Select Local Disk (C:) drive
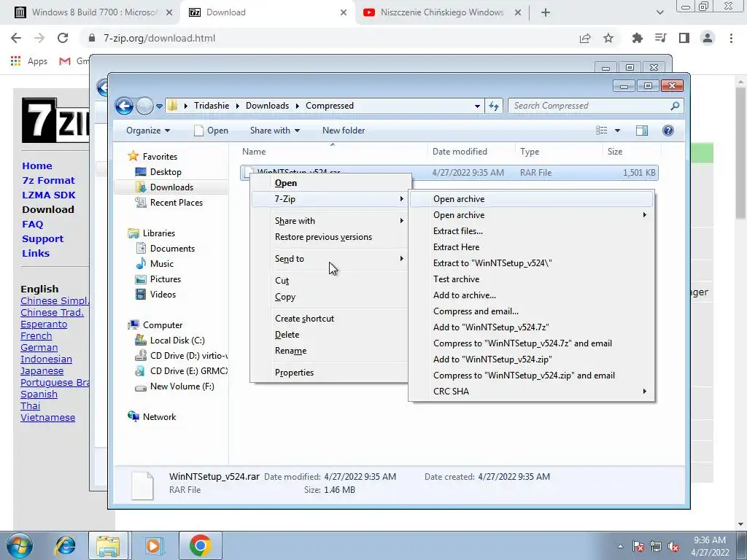The height and width of the screenshot is (560, 747). click(x=177, y=340)
